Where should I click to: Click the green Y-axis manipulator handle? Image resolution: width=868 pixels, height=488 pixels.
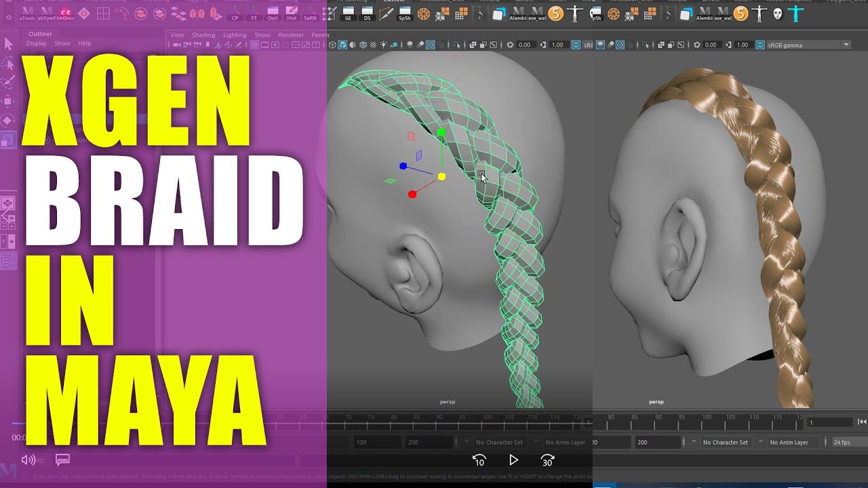coord(441,132)
